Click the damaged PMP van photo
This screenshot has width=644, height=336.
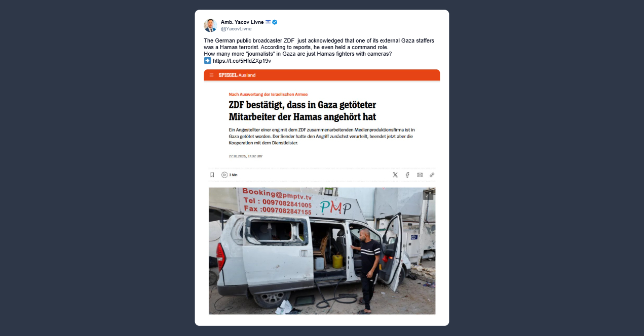tap(322, 251)
